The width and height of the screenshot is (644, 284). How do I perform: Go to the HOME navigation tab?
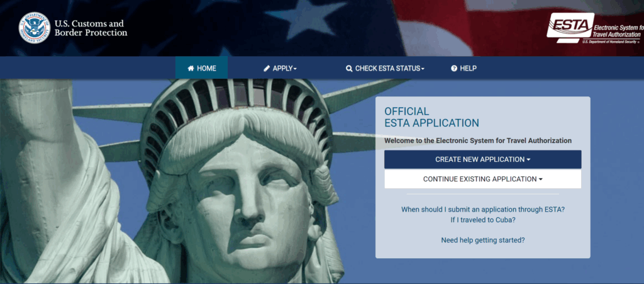click(202, 68)
